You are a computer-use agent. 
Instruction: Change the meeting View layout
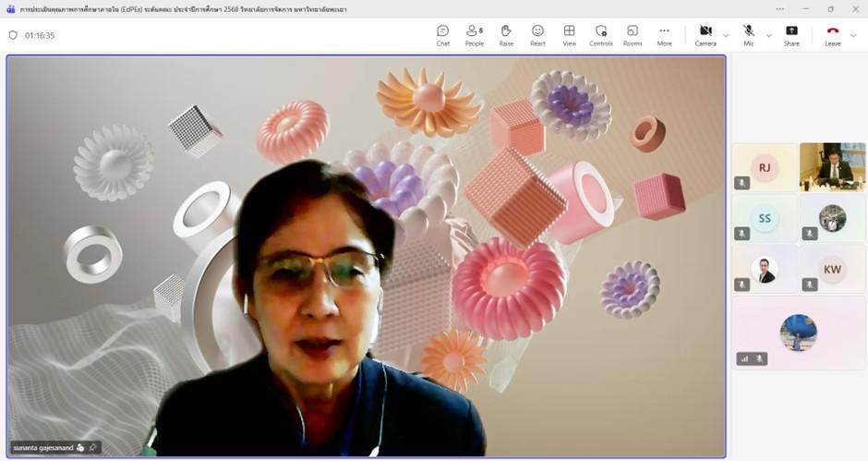569,35
